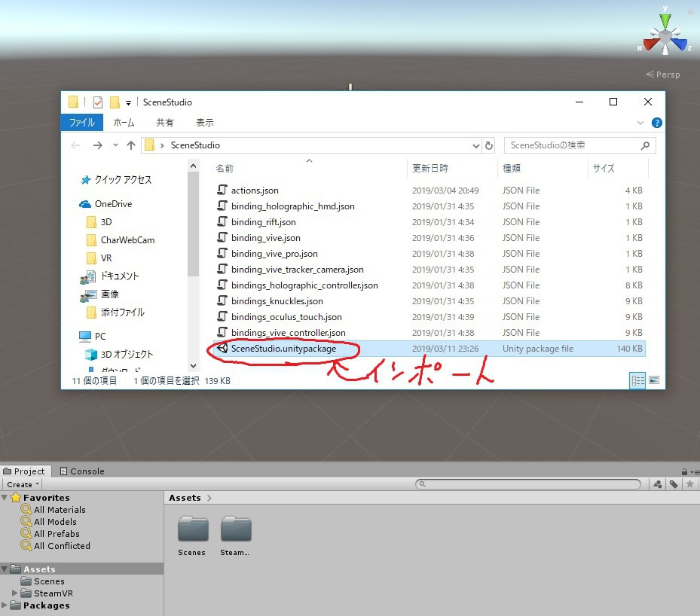Image resolution: width=700 pixels, height=616 pixels.
Task: Select bindings_knuckles.json file row
Action: 430,300
